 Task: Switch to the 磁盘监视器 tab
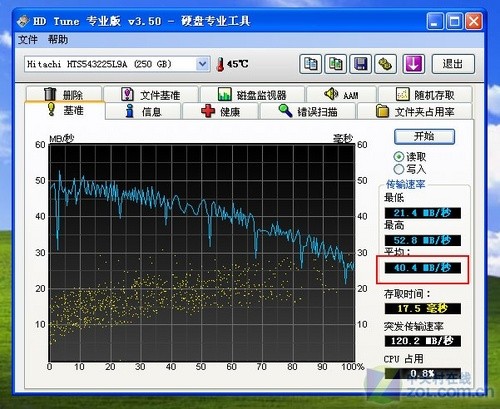[x=252, y=95]
